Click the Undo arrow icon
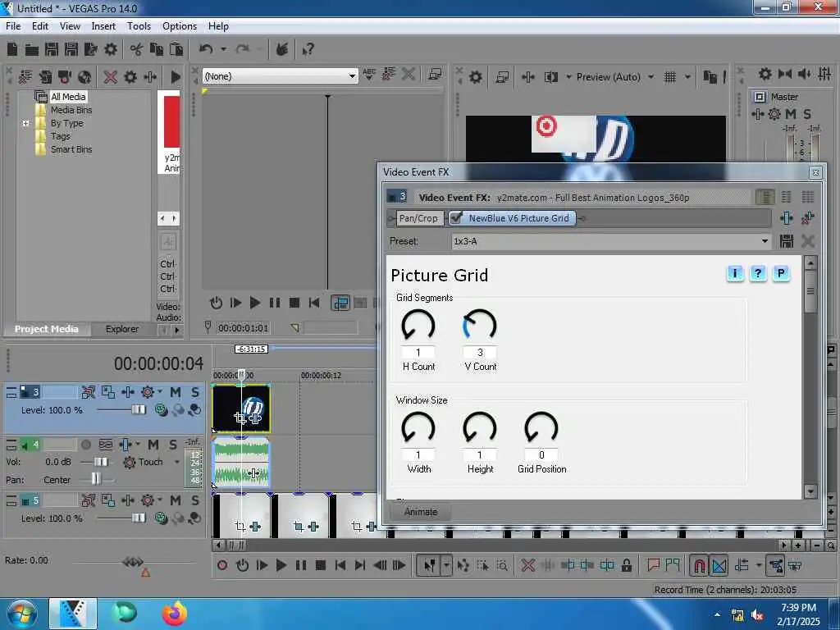The image size is (840, 630). point(206,49)
